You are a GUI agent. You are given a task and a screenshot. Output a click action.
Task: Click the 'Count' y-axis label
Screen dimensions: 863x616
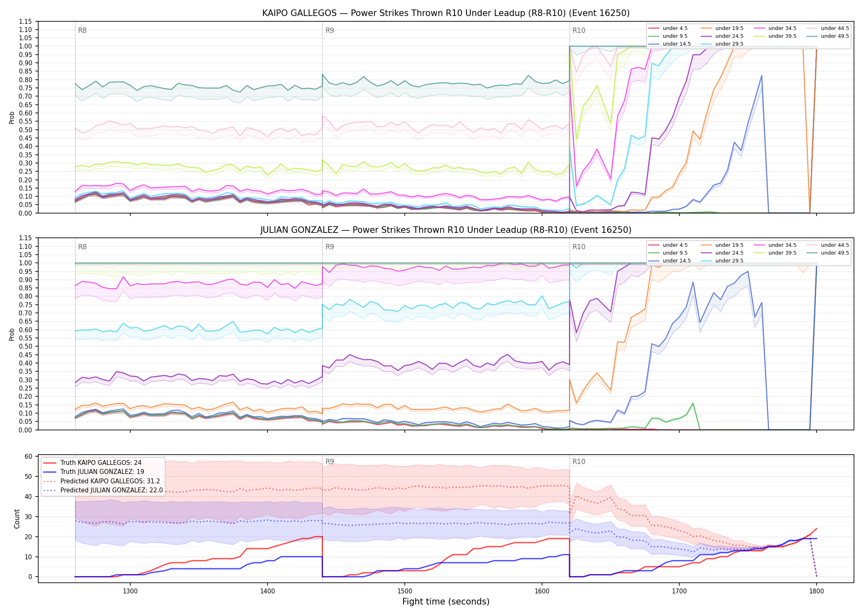[x=17, y=519]
